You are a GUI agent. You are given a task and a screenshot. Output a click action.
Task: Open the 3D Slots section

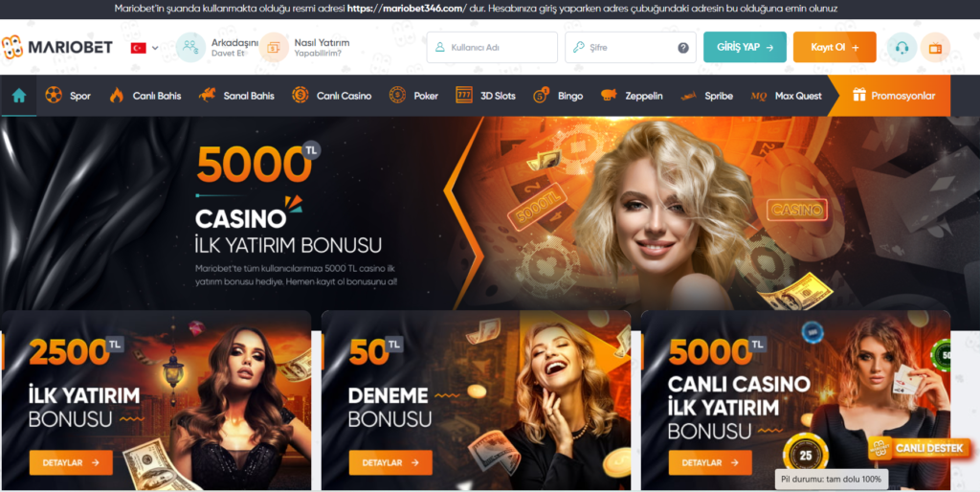(x=485, y=96)
